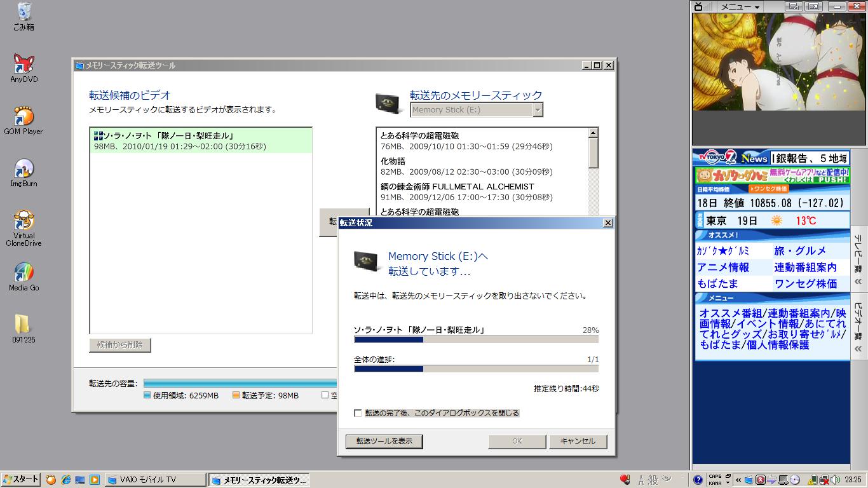Switch to VAIO モバイル TV taskbar window
This screenshot has height=488, width=868.
(155, 480)
